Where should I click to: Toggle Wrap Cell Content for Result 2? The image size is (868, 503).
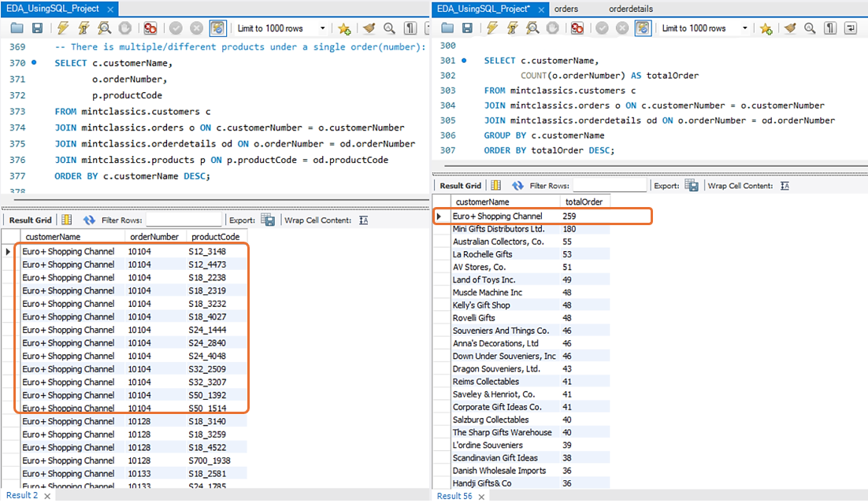[364, 220]
